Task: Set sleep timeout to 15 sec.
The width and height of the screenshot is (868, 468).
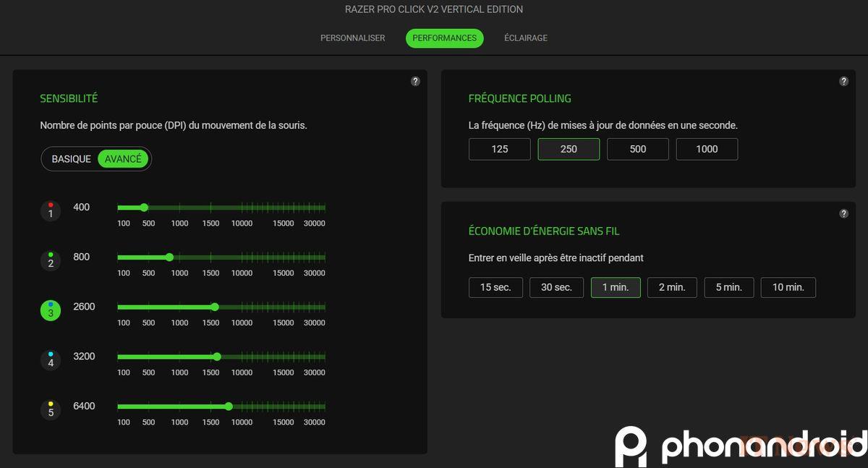Action: [495, 287]
